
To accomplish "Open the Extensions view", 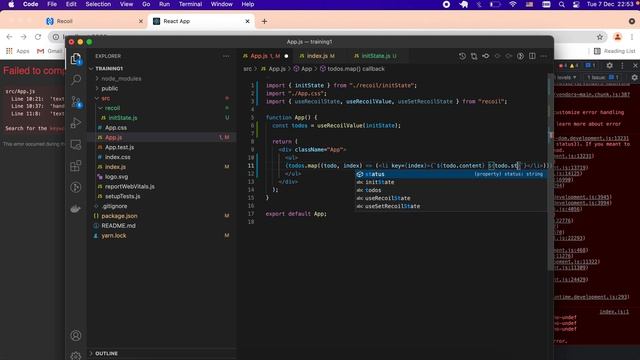I will 76,166.
